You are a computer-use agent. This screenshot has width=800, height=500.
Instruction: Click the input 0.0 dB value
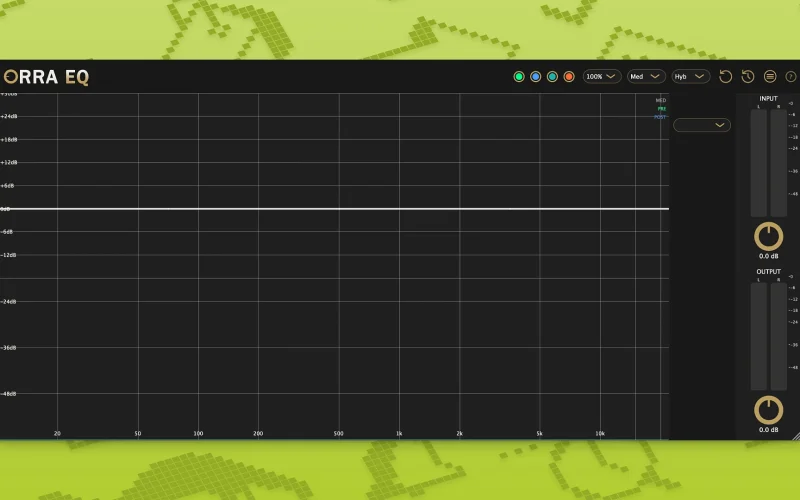(x=768, y=257)
